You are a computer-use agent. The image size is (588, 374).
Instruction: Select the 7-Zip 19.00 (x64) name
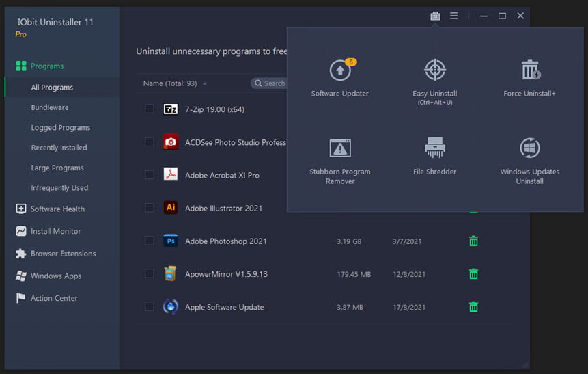pyautogui.click(x=214, y=109)
